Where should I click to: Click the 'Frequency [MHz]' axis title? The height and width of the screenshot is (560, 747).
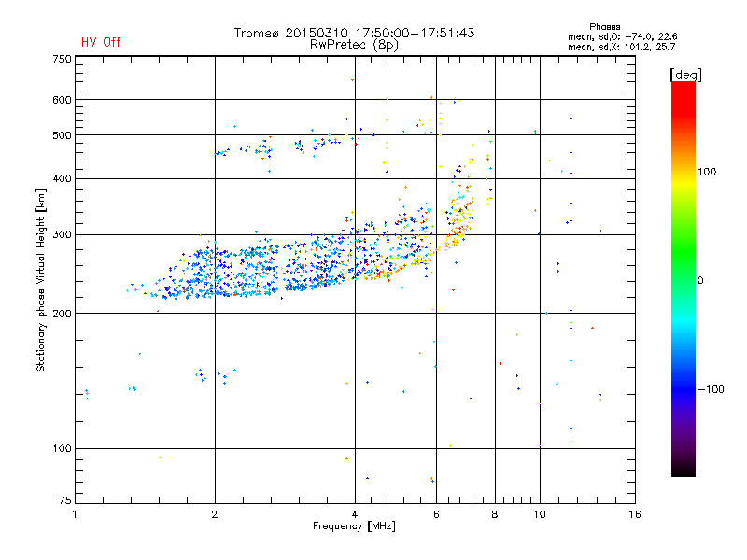tap(354, 526)
